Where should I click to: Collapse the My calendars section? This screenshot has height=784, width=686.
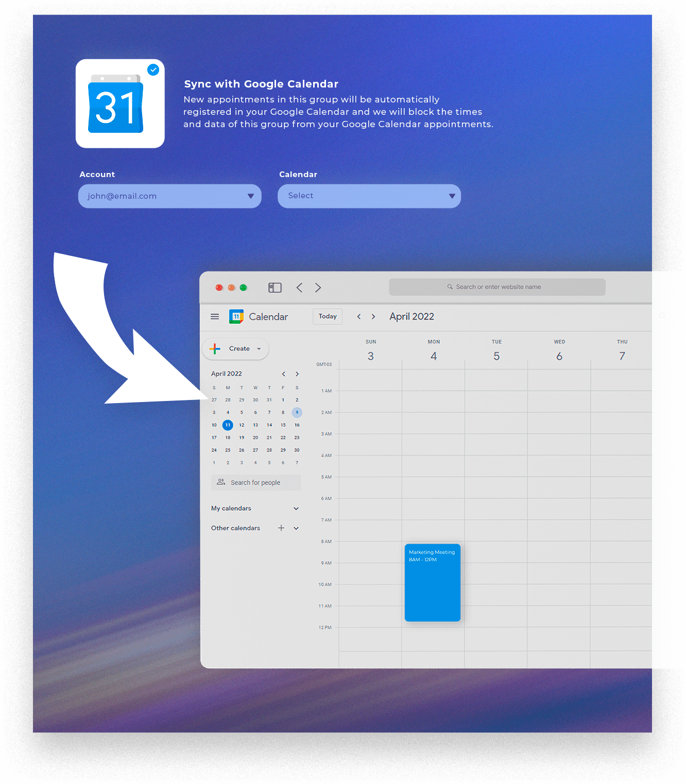click(x=296, y=509)
